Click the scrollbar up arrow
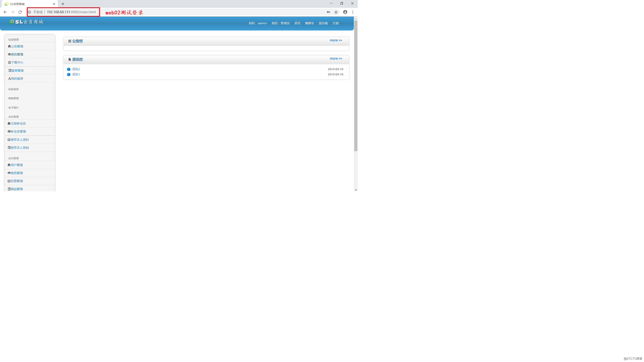Screen dimensions: 644x362 coord(356,19)
